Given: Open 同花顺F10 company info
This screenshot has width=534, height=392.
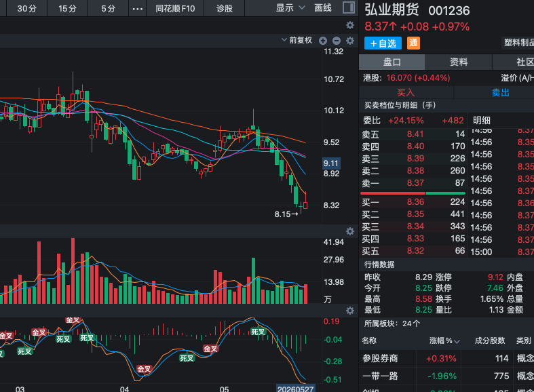Looking at the screenshot, I should pos(175,8).
